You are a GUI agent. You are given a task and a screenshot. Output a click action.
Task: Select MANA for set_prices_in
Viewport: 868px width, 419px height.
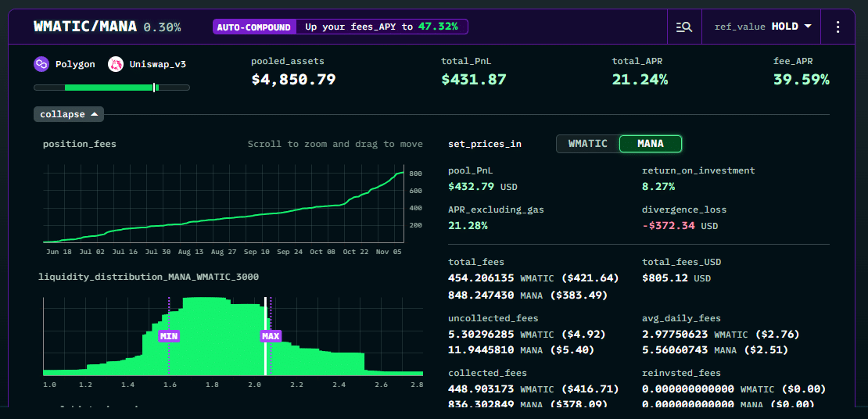pos(651,143)
